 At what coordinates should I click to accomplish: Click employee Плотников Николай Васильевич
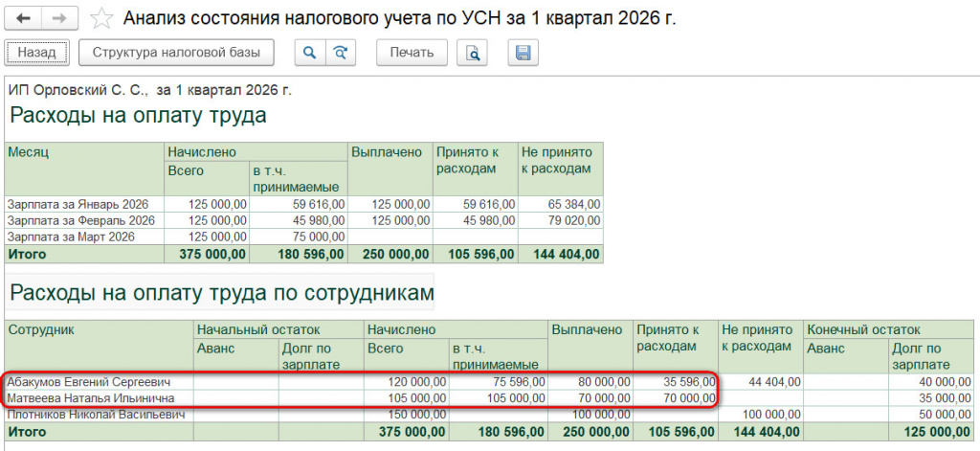[97, 414]
